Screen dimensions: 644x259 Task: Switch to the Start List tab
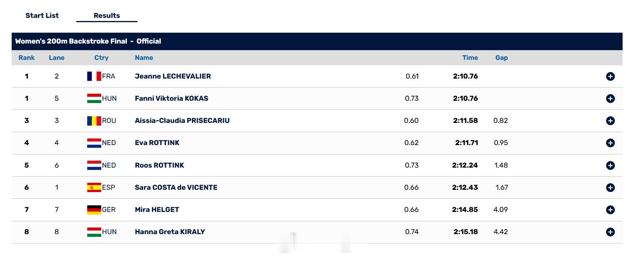point(42,16)
